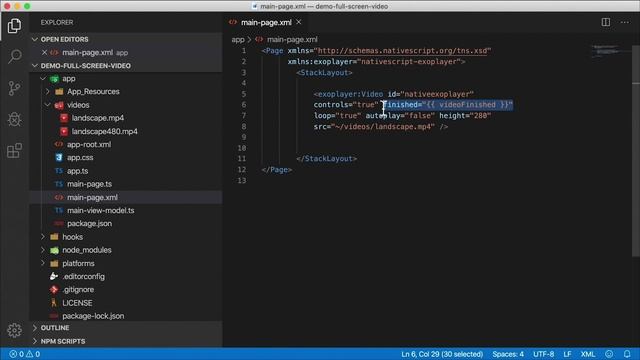Open the Extensions view in activity bar
This screenshot has height=360, width=640.
click(x=14, y=151)
